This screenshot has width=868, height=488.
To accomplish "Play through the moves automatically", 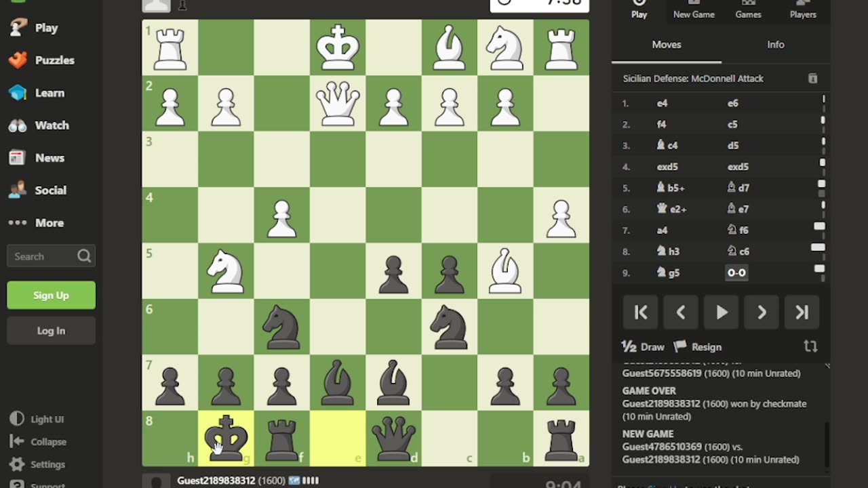I will click(722, 312).
